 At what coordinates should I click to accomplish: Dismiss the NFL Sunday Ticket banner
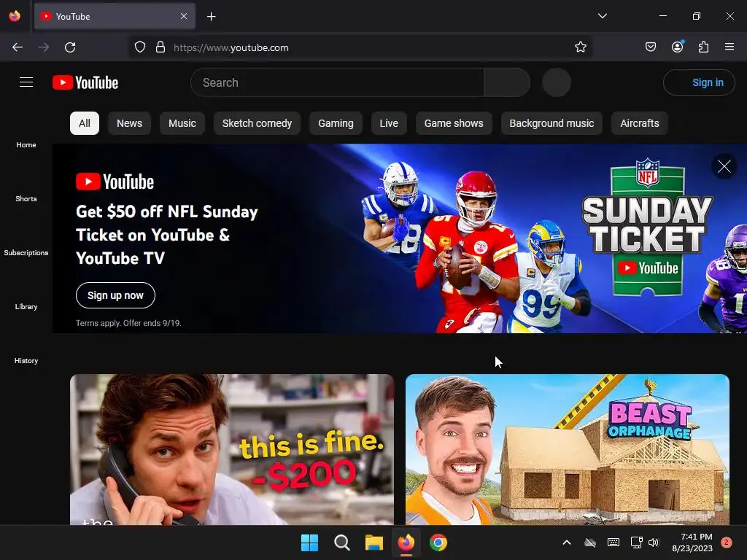(724, 166)
